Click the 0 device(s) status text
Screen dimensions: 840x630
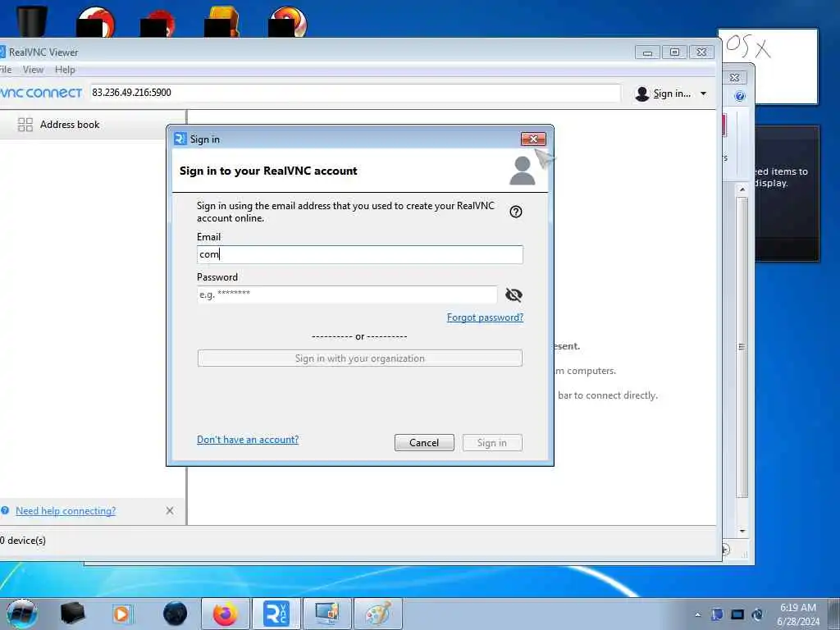tap(23, 540)
